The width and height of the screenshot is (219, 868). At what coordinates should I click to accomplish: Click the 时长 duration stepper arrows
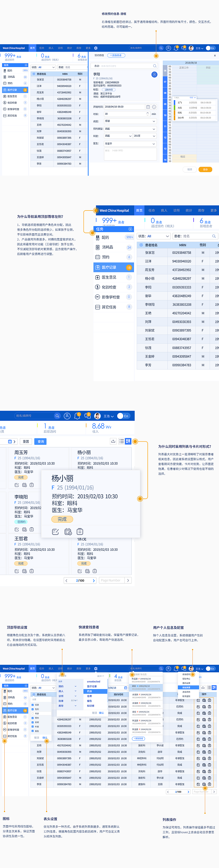point(147,114)
